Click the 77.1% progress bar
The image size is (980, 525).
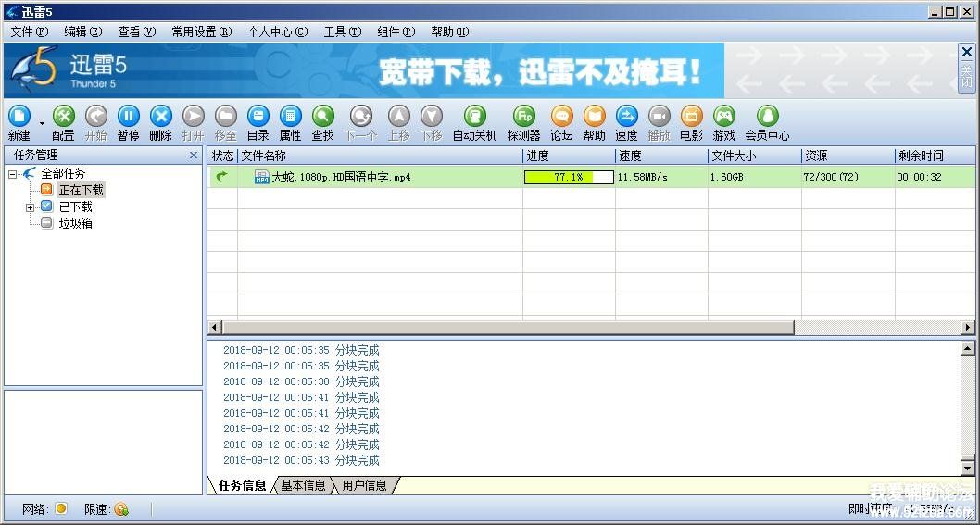569,177
